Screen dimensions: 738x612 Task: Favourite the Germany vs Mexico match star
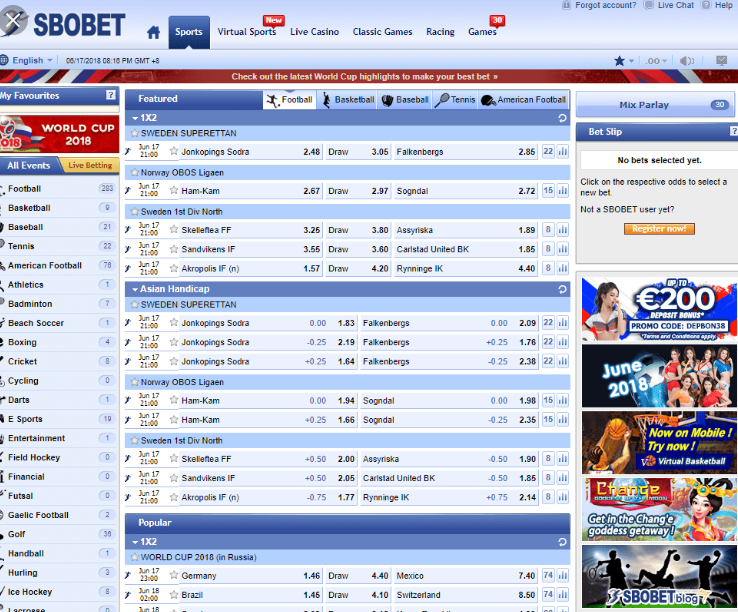174,575
